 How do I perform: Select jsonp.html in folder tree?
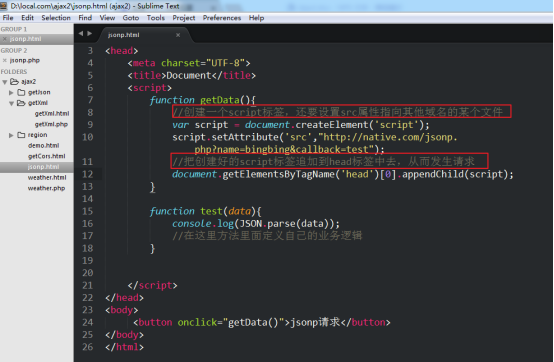click(43, 167)
